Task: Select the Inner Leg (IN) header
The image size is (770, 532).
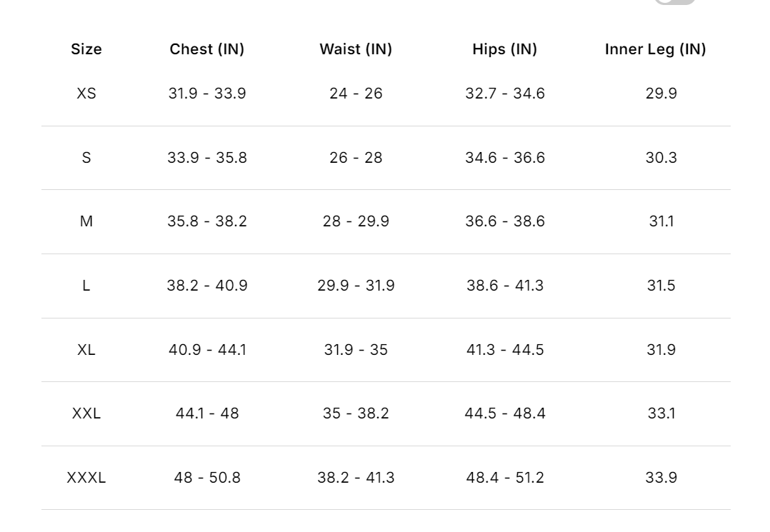Action: coord(655,49)
